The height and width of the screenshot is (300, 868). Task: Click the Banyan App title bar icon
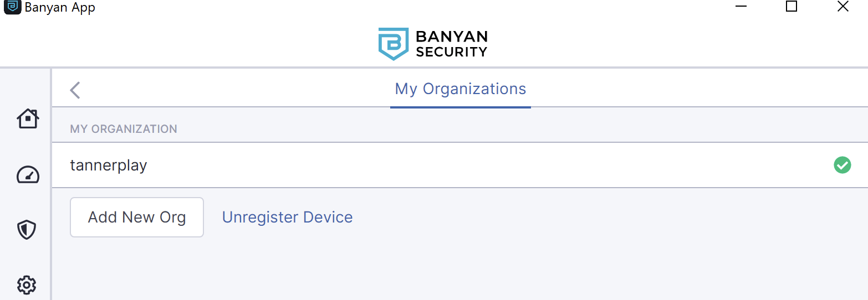[12, 7]
